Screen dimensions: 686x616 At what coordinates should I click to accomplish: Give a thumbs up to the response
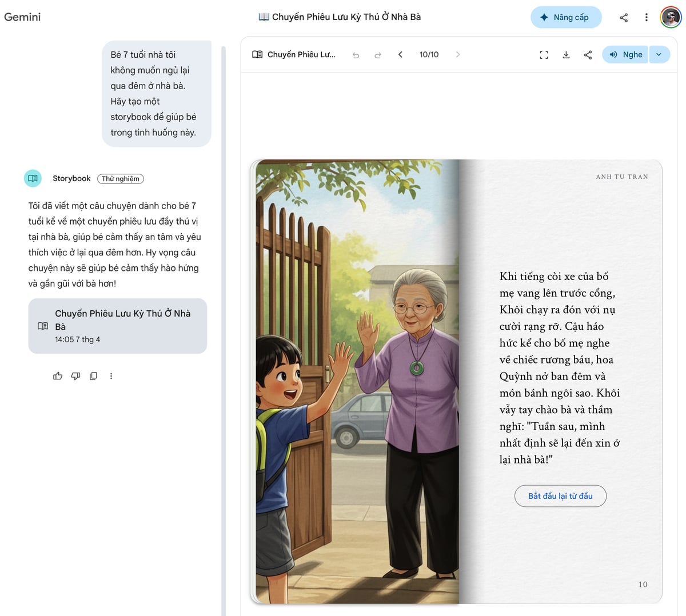(x=58, y=376)
